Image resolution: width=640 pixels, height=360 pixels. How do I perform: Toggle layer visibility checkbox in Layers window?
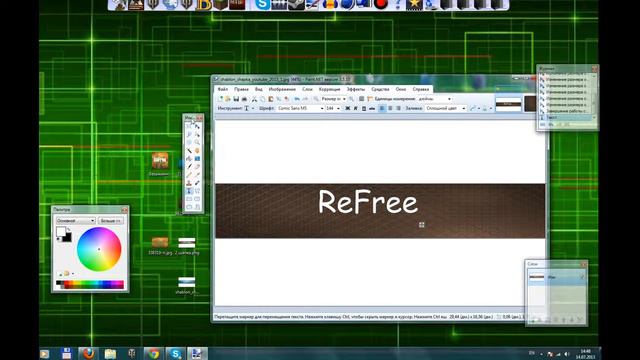(582, 277)
